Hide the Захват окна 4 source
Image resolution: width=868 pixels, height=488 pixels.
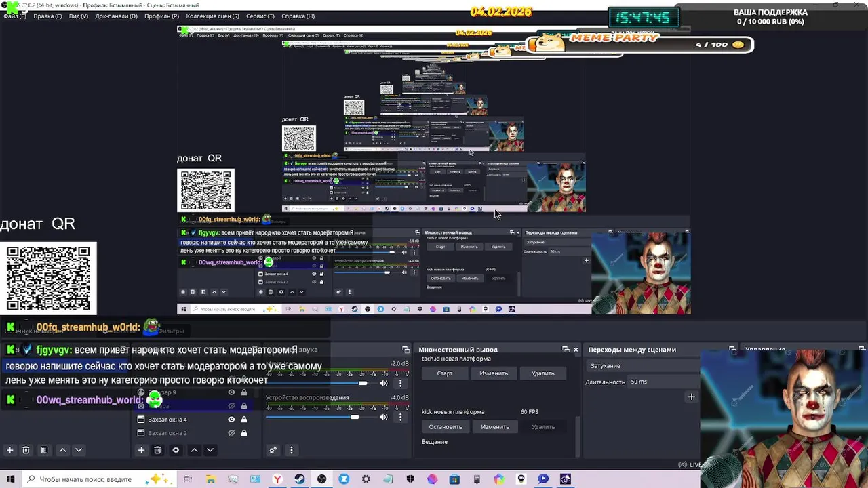pos(231,420)
